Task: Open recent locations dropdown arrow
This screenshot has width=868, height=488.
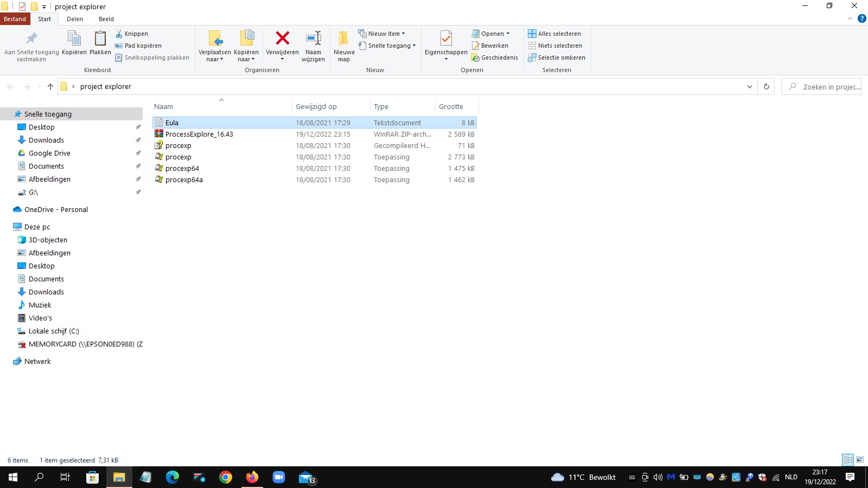Action: (39, 86)
